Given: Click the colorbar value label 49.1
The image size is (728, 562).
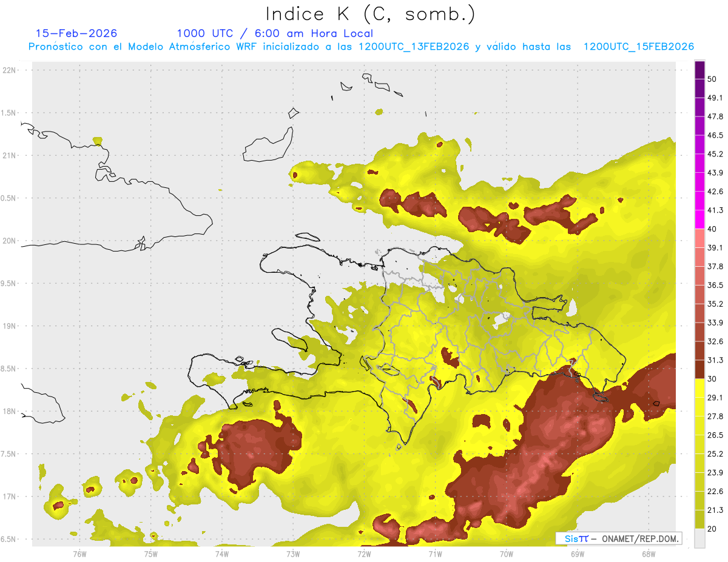Looking at the screenshot, I should tap(715, 98).
